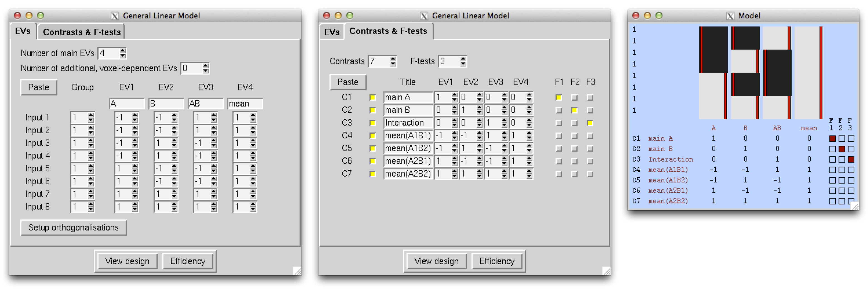The image size is (868, 289).
Task: Click the F3 square for C3 in Model window
Action: click(x=851, y=159)
